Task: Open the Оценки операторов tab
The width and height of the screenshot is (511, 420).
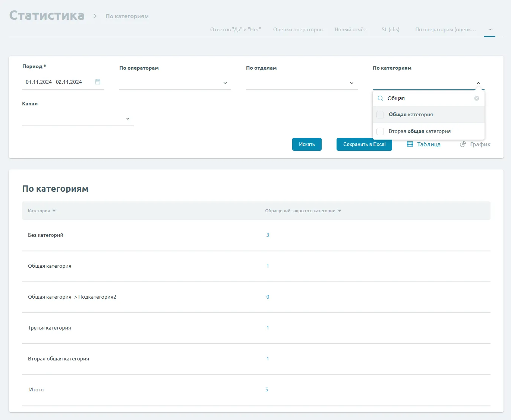Action: 298,30
